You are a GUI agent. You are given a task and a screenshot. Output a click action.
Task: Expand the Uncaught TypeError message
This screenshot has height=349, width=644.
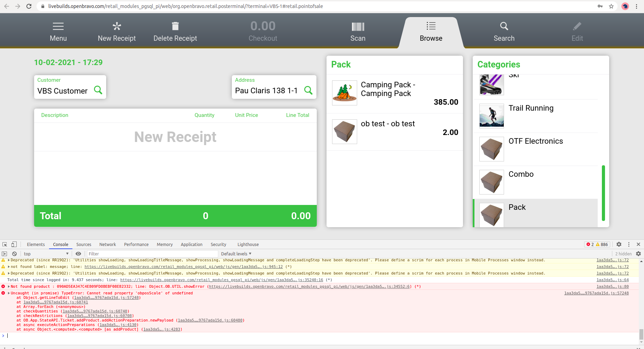pos(9,293)
